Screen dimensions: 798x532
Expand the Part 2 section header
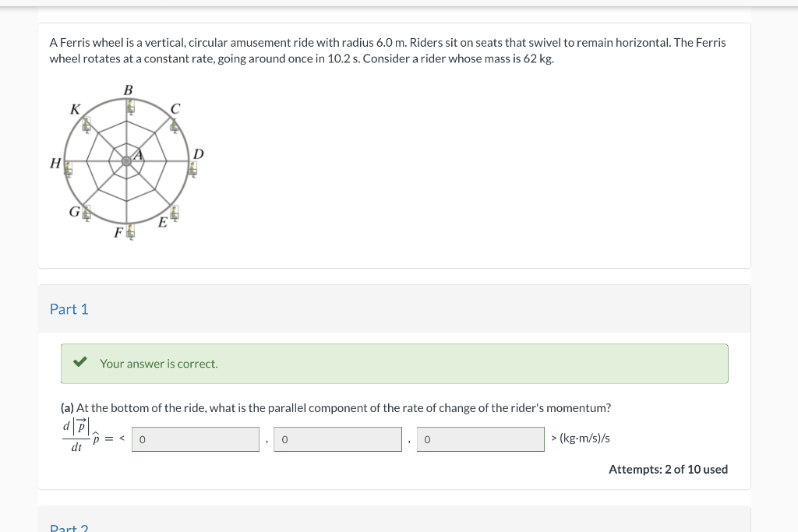coord(69,527)
